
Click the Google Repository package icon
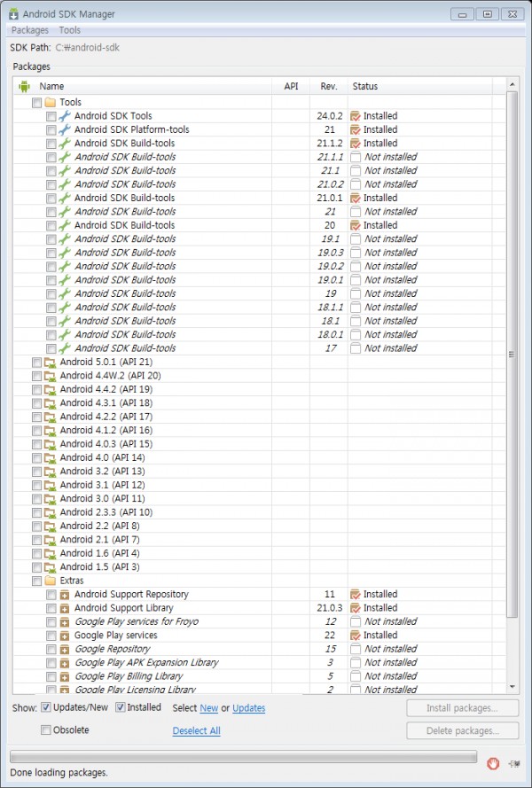coord(65,650)
